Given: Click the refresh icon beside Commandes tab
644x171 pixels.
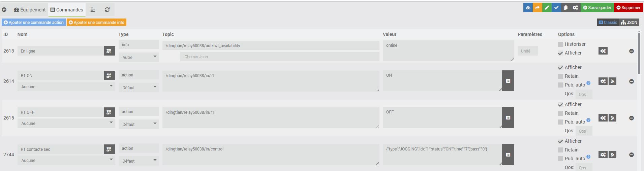Looking at the screenshot, I should (107, 10).
